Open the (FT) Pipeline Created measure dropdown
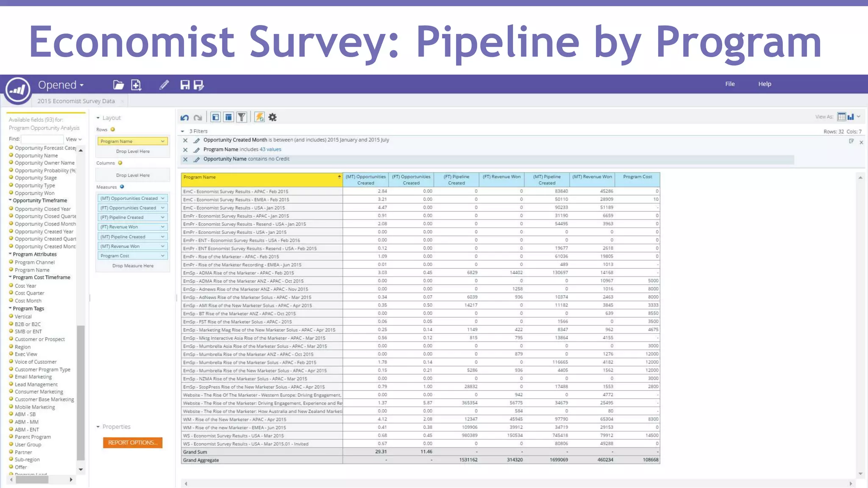 [163, 217]
